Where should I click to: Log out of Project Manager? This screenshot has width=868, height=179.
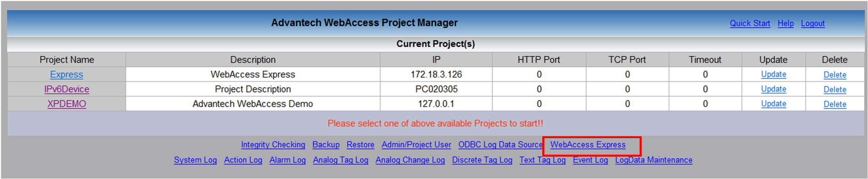(x=812, y=24)
